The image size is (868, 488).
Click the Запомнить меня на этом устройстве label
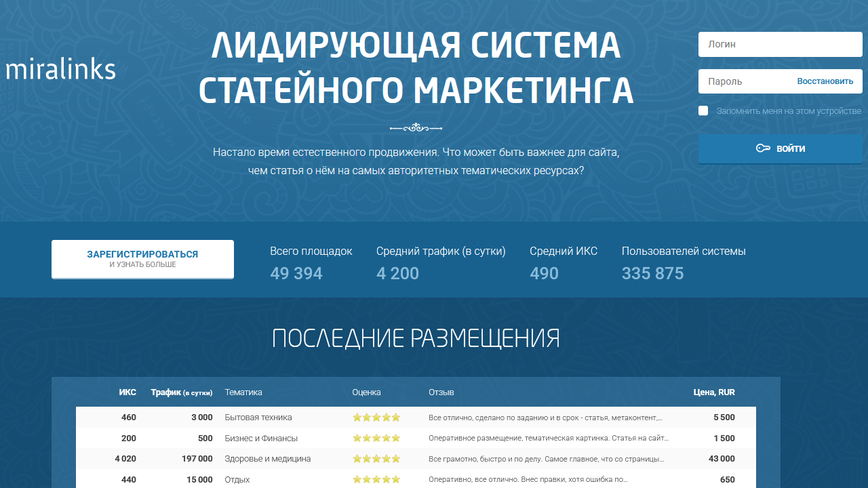789,111
